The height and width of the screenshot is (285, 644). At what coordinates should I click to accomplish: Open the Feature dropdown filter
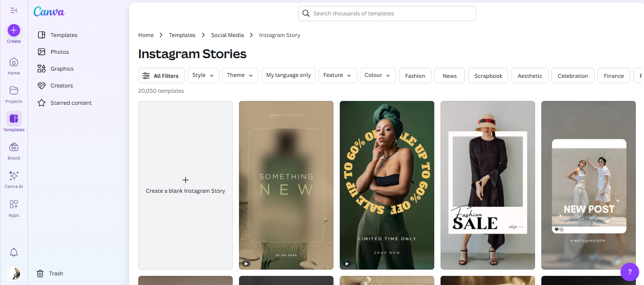tap(337, 75)
